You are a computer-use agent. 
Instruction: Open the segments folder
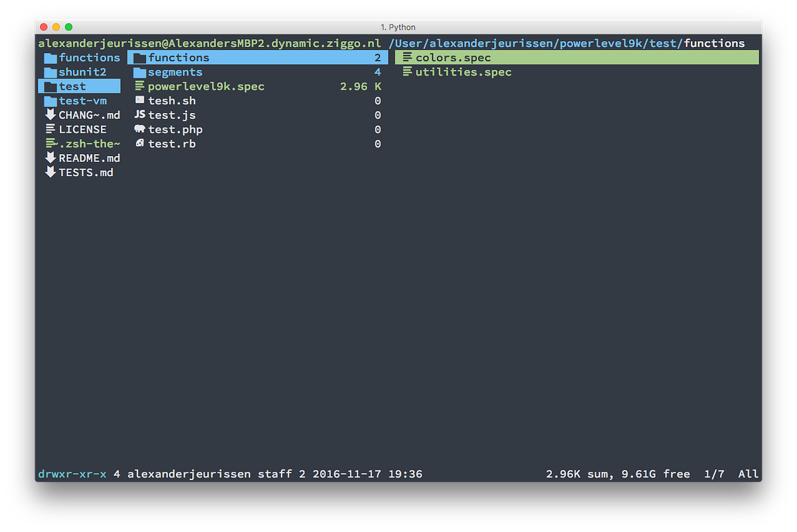click(x=175, y=72)
